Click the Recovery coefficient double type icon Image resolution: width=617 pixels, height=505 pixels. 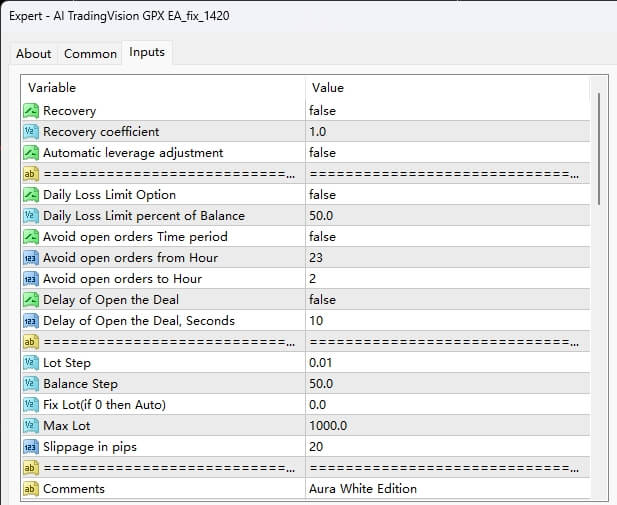pyautogui.click(x=31, y=132)
